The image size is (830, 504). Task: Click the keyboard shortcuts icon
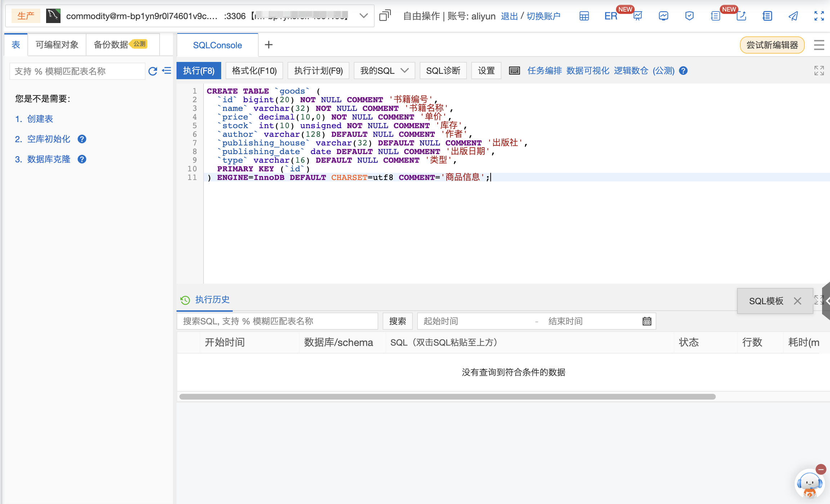pos(514,71)
